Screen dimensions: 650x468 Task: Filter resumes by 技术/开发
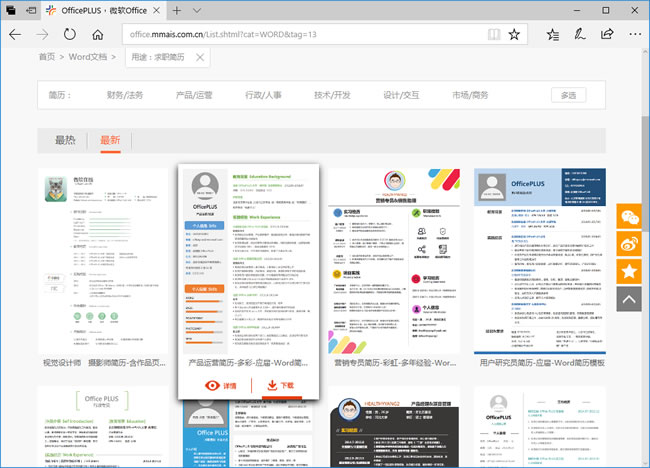tap(332, 95)
